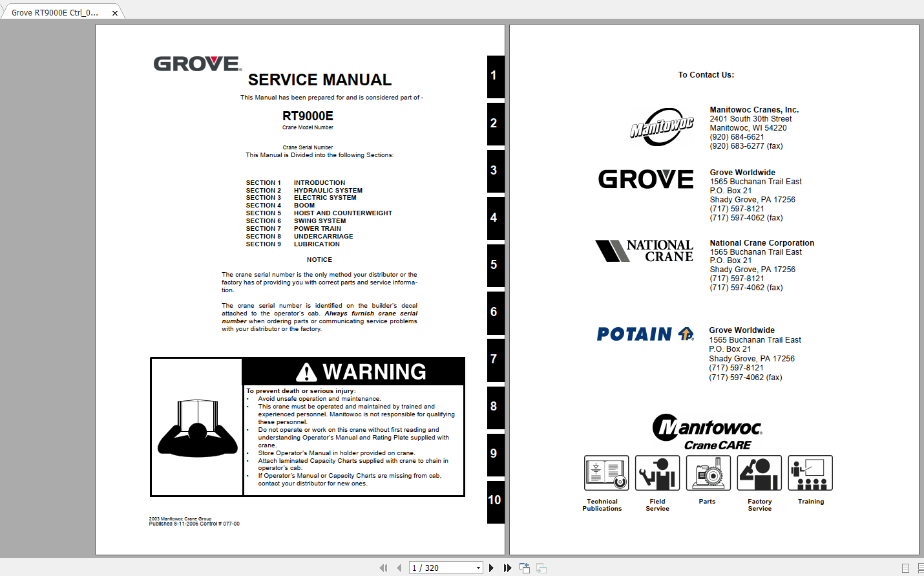
Task: Click the Training icon
Action: [810, 473]
